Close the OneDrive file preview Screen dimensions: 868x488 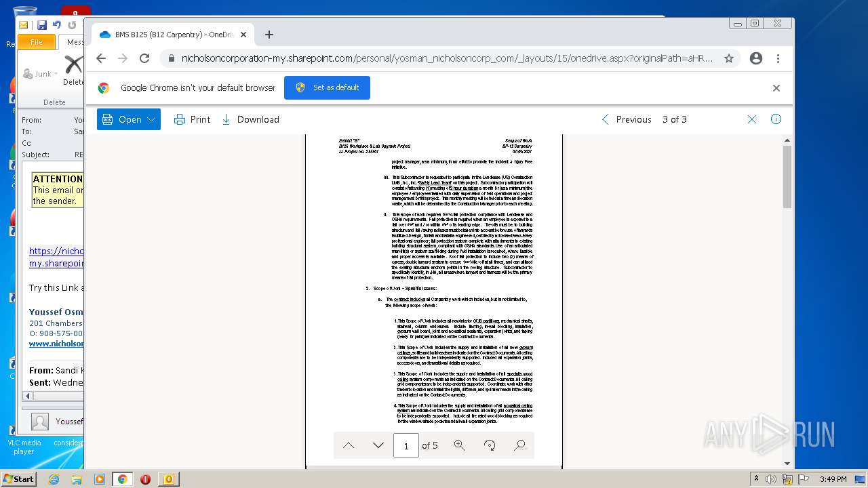[x=752, y=119]
